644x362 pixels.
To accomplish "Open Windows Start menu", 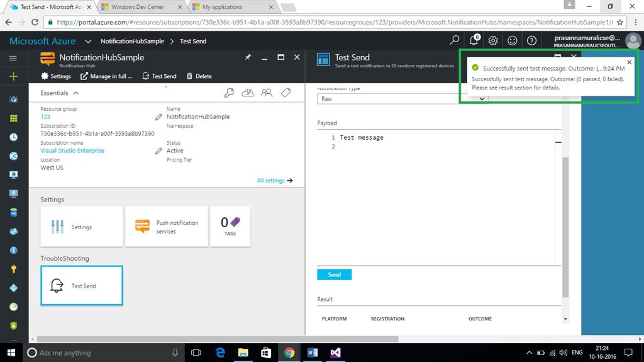I will pyautogui.click(x=11, y=353).
